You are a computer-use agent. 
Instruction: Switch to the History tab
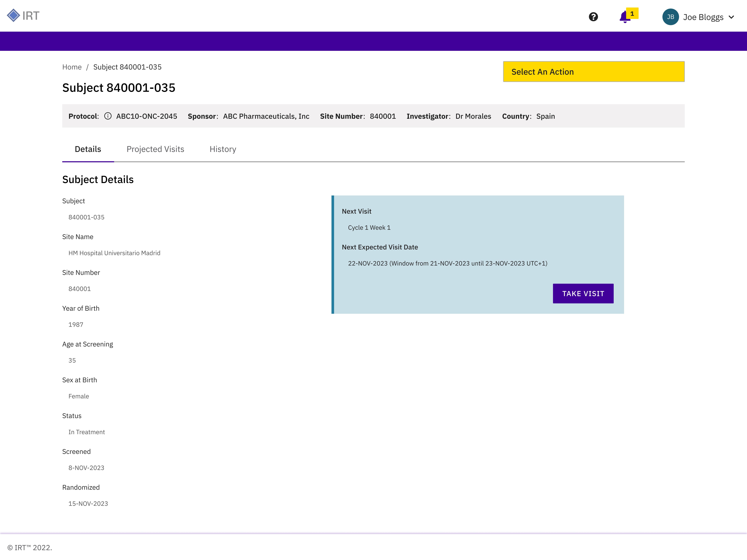coord(223,149)
